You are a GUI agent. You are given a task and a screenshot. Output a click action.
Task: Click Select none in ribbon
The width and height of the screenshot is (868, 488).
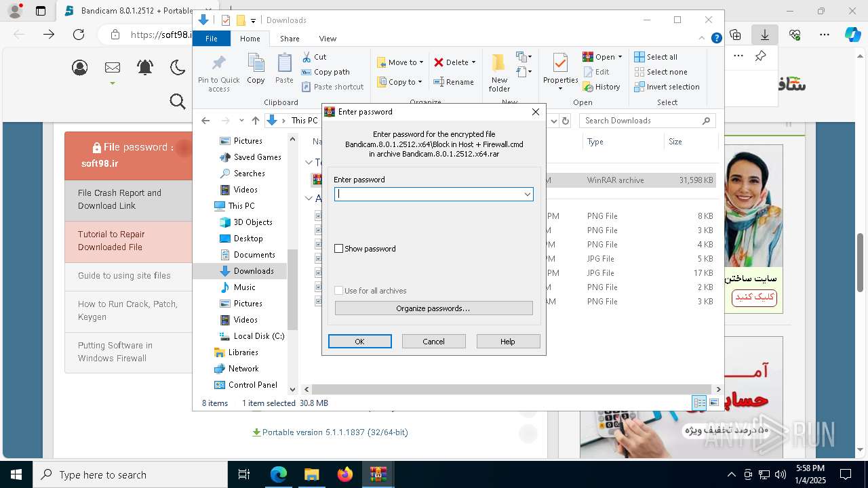[660, 72]
